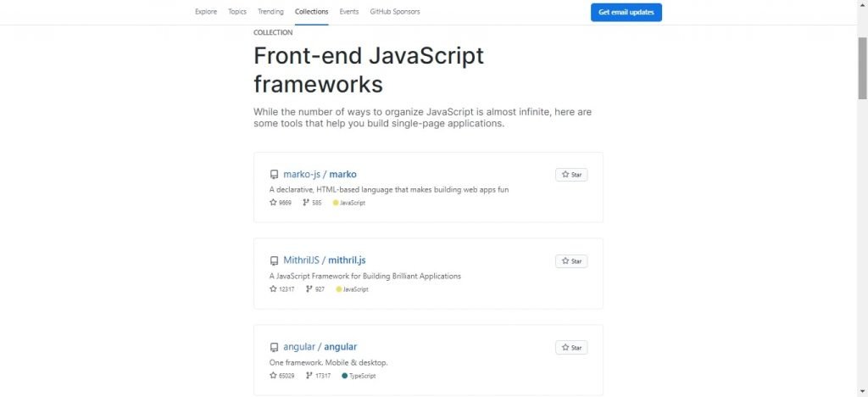
Task: Star the marko-js / marko repository
Action: [571, 175]
